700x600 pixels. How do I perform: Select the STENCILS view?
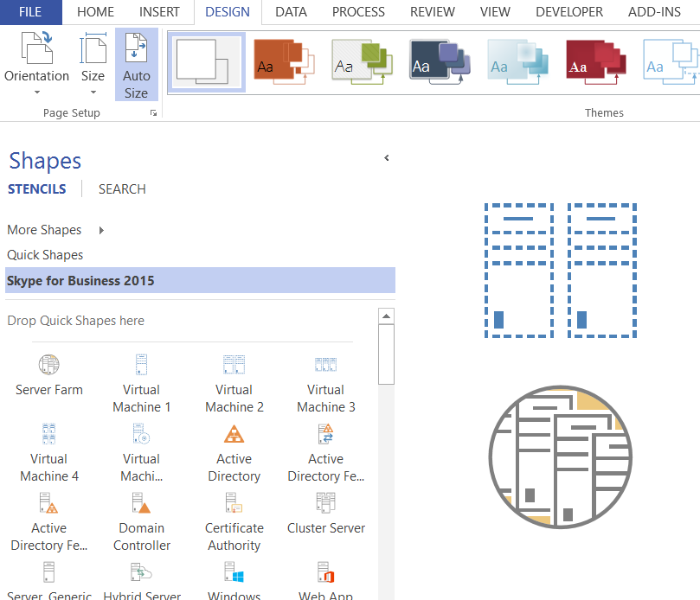[36, 189]
